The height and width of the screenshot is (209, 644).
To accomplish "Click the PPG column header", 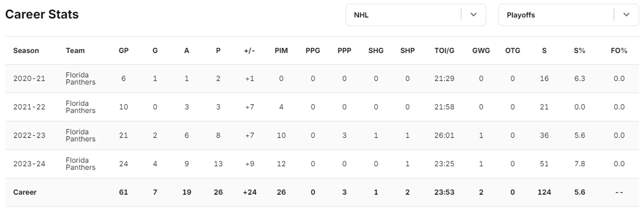I will (313, 51).
